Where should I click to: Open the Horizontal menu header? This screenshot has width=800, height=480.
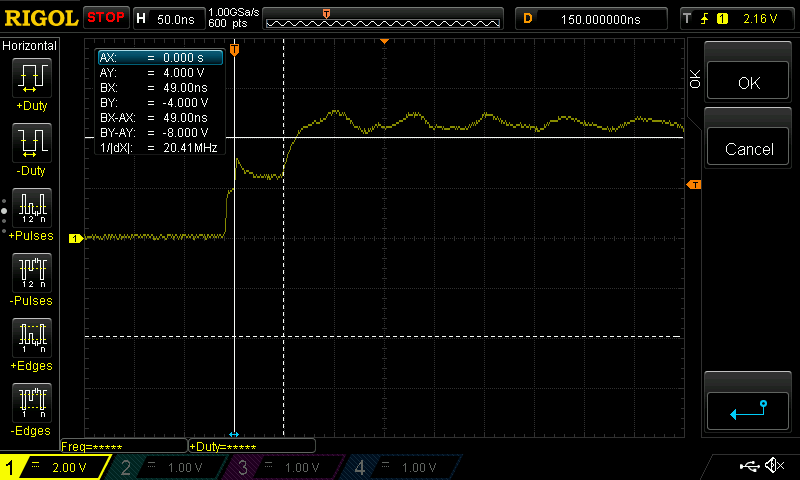coord(30,46)
